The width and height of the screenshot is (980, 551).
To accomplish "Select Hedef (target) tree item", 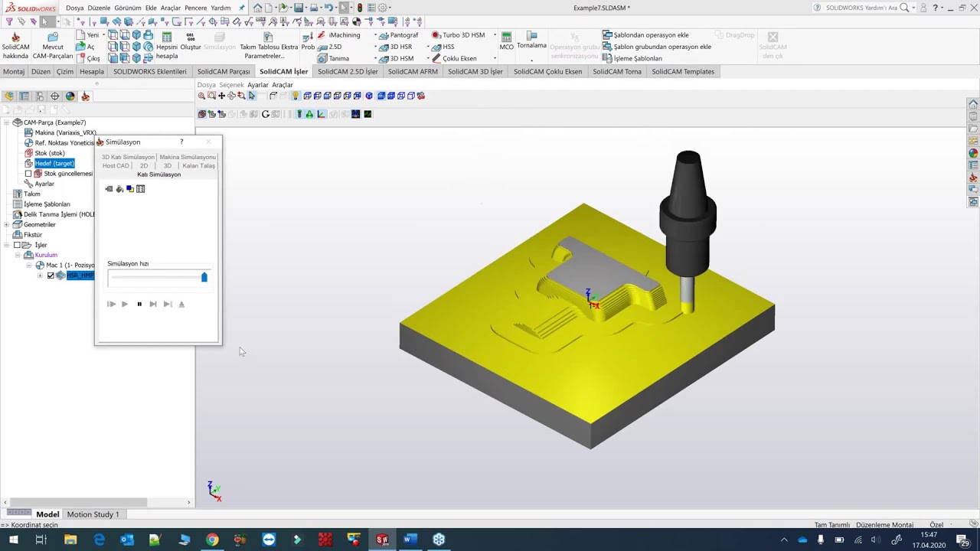I will (x=54, y=163).
